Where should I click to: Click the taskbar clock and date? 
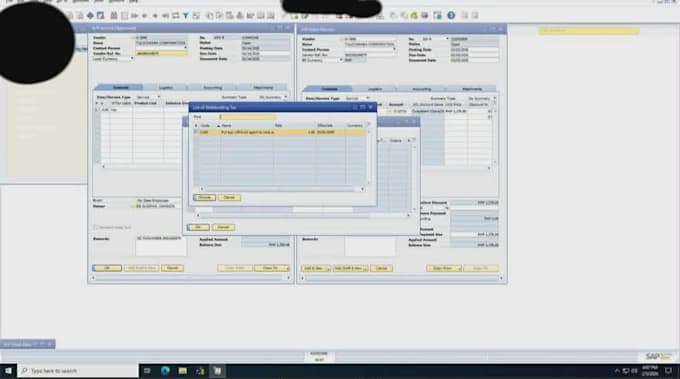(x=649, y=371)
